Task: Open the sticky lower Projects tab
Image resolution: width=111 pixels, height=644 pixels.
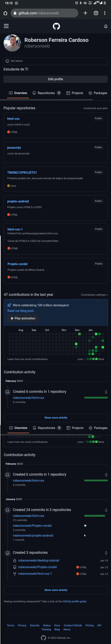Action: [x=75, y=428]
